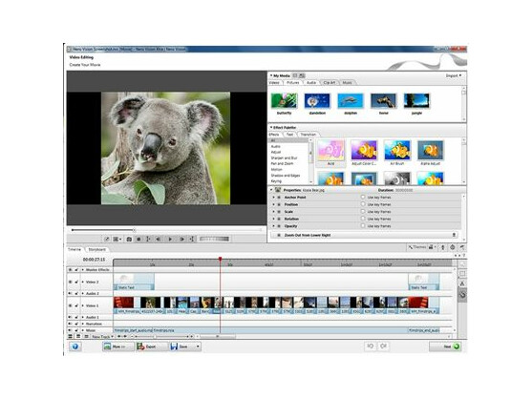
Task: Expand the Rotation property
Action: click(273, 219)
